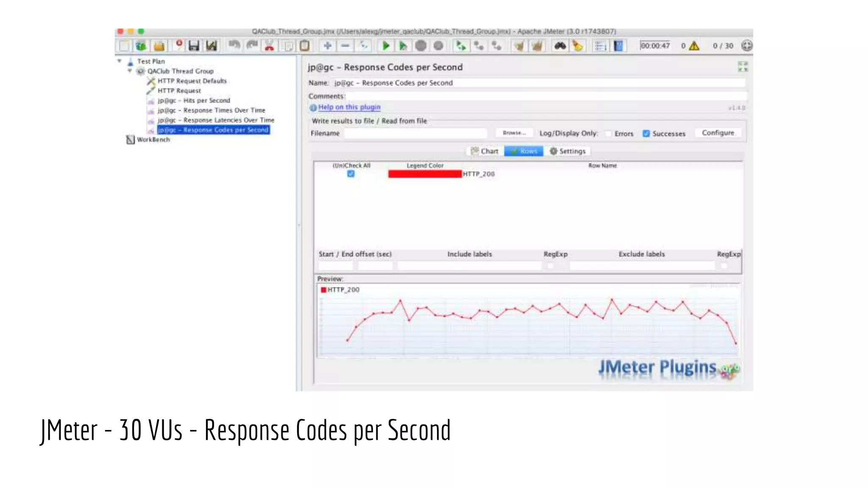
Task: Click the warning triangle error counter
Action: 694,46
